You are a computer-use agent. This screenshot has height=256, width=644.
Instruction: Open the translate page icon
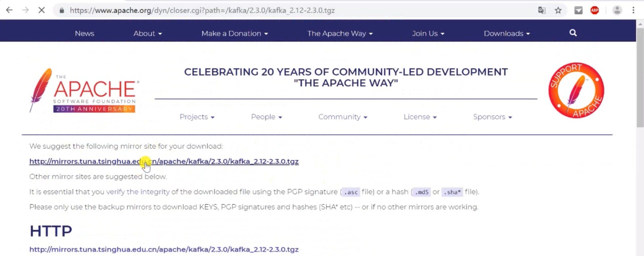point(542,10)
